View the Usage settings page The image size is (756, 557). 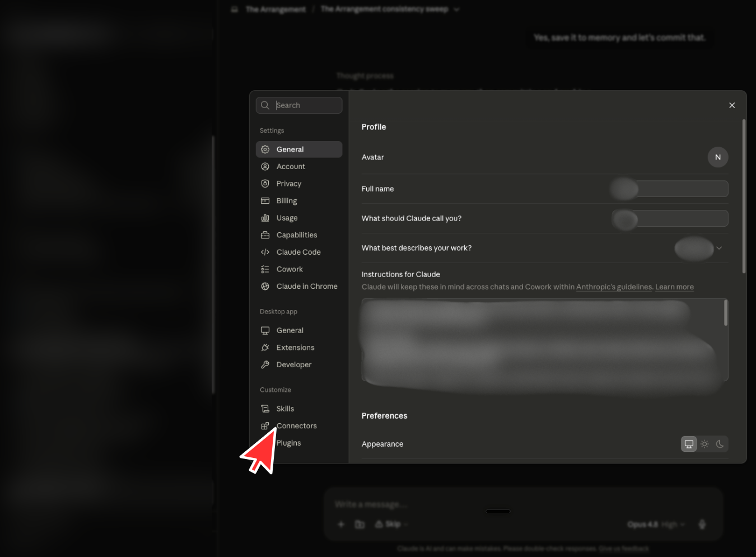click(298, 218)
